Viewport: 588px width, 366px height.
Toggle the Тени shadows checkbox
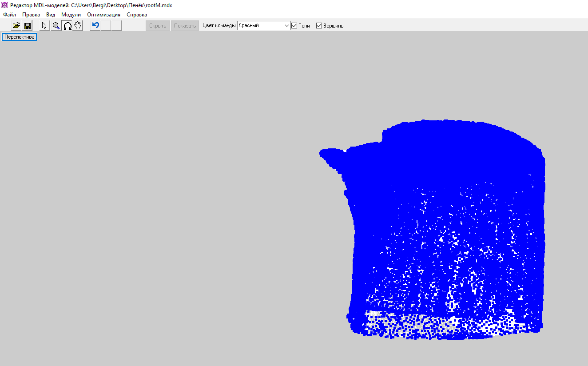[294, 26]
